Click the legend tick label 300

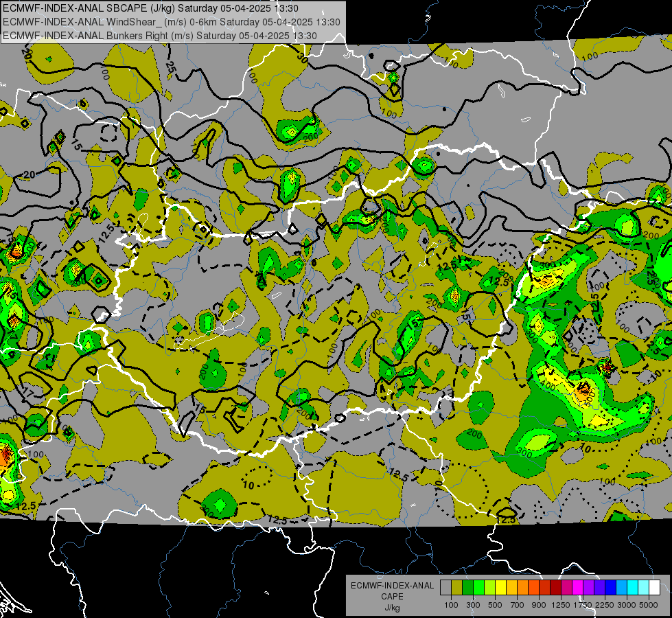pos(473,605)
